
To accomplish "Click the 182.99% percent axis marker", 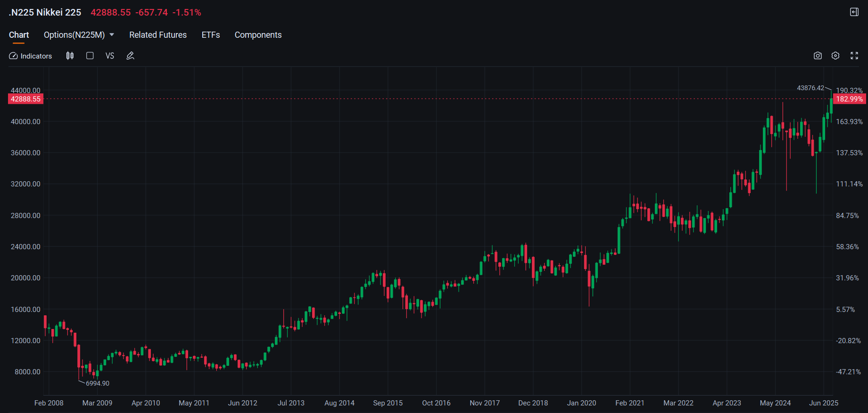I will click(849, 99).
